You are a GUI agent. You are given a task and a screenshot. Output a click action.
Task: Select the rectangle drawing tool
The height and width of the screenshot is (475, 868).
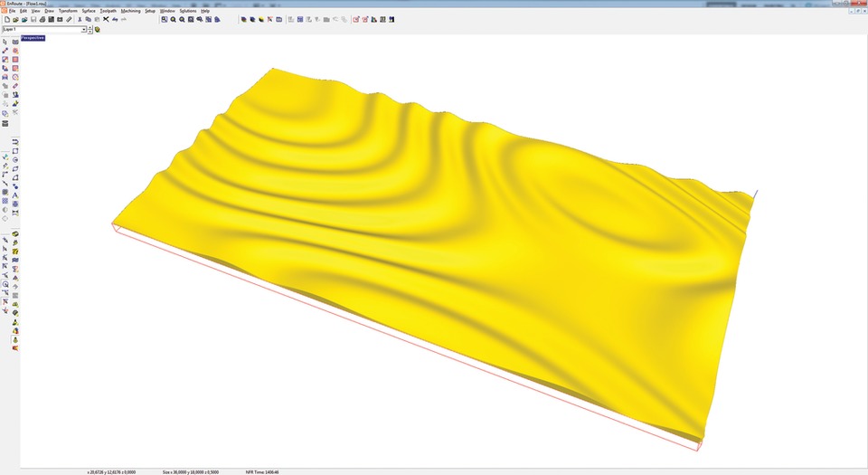(15, 151)
